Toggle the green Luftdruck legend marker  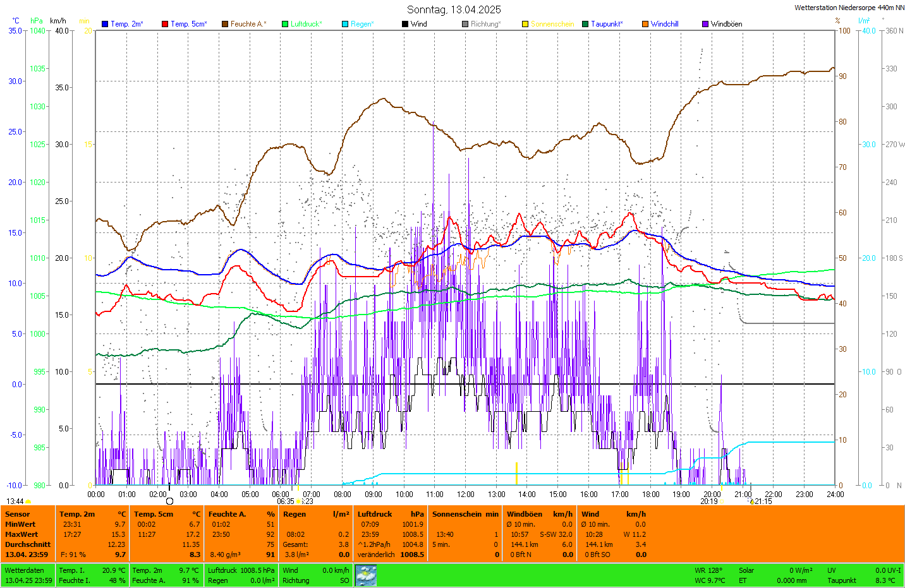coord(285,24)
